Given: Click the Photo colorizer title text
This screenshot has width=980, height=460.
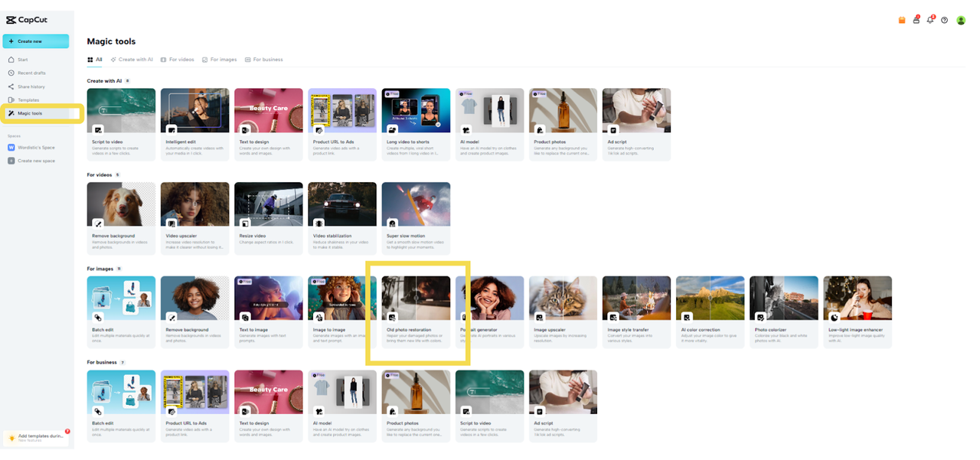Looking at the screenshot, I should click(x=770, y=330).
